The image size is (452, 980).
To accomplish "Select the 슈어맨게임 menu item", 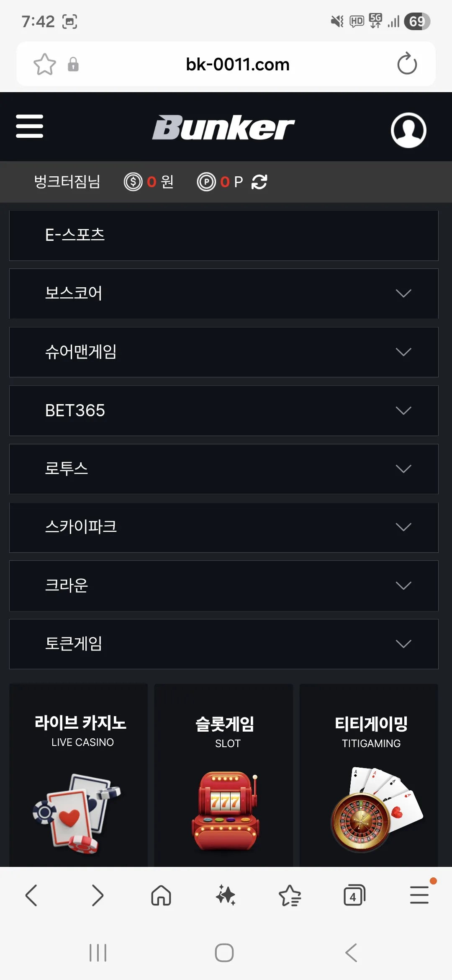I will (x=224, y=352).
